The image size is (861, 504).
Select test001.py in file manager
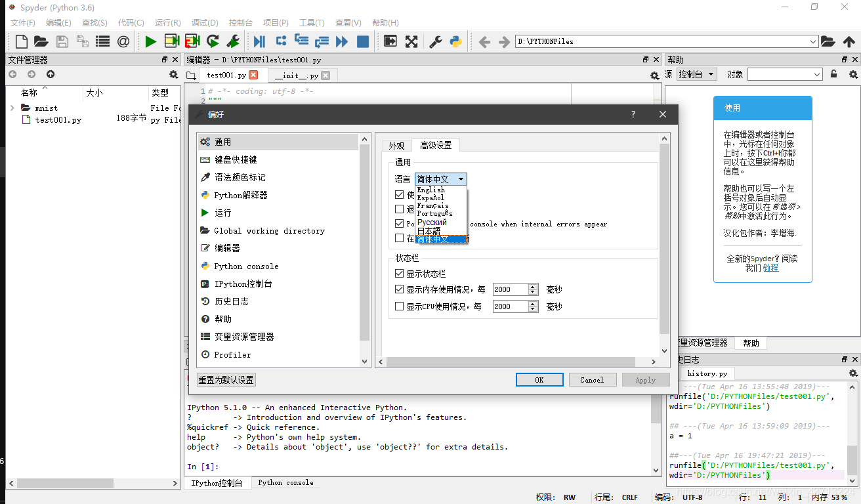point(58,120)
